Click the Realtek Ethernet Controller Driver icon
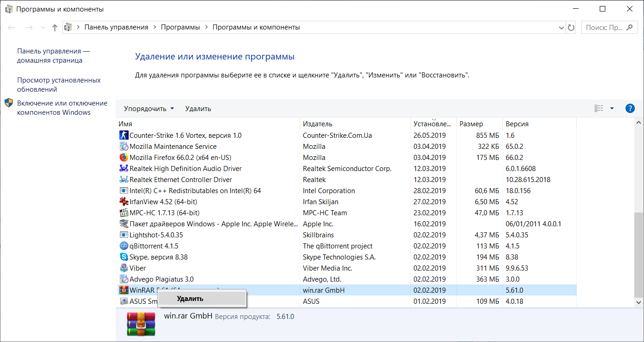The height and width of the screenshot is (342, 644). click(124, 180)
